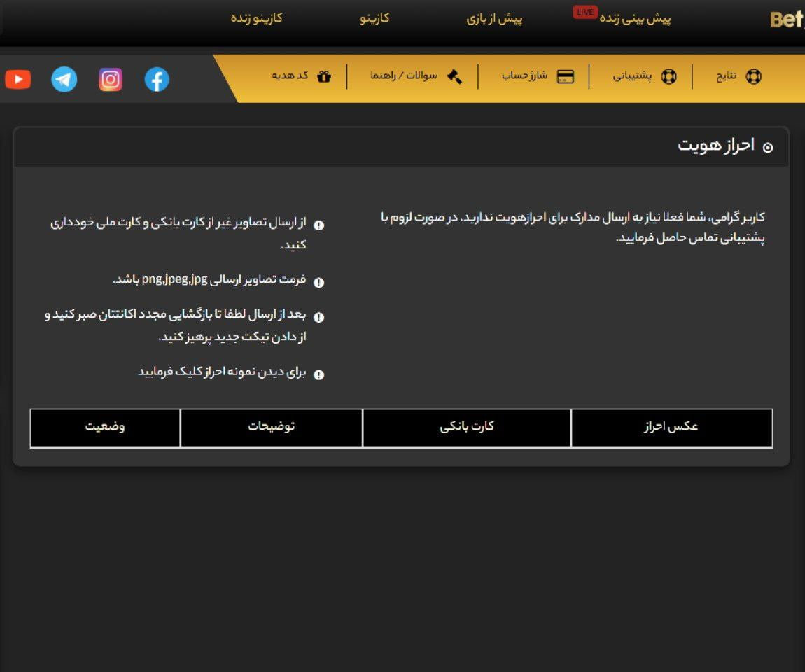805x672 pixels.
Task: Open the Facebook icon
Action: coord(157,78)
